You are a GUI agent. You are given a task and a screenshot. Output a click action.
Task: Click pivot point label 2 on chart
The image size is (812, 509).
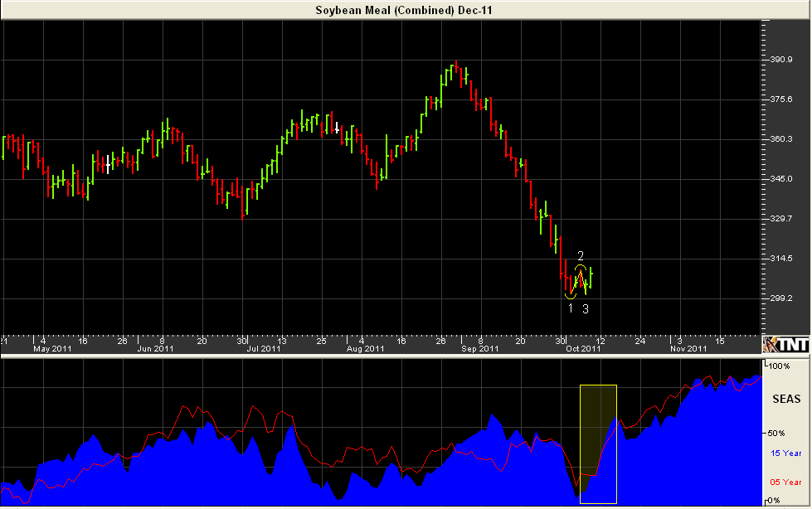(x=581, y=256)
